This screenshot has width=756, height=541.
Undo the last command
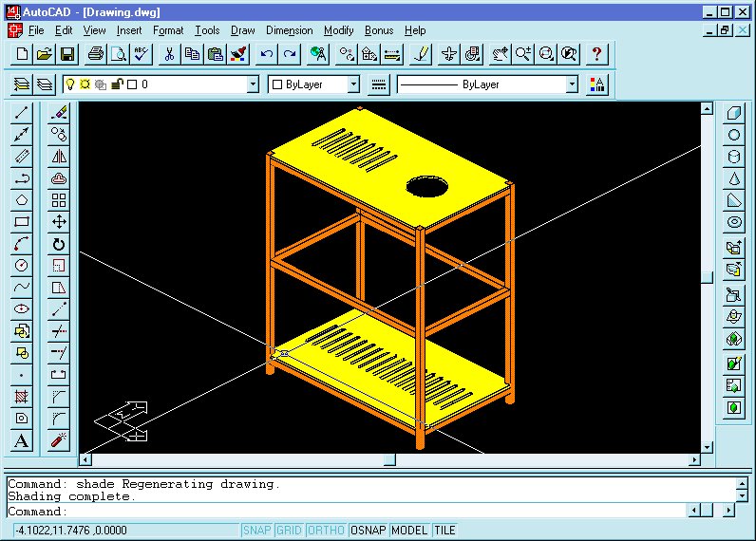coord(267,54)
